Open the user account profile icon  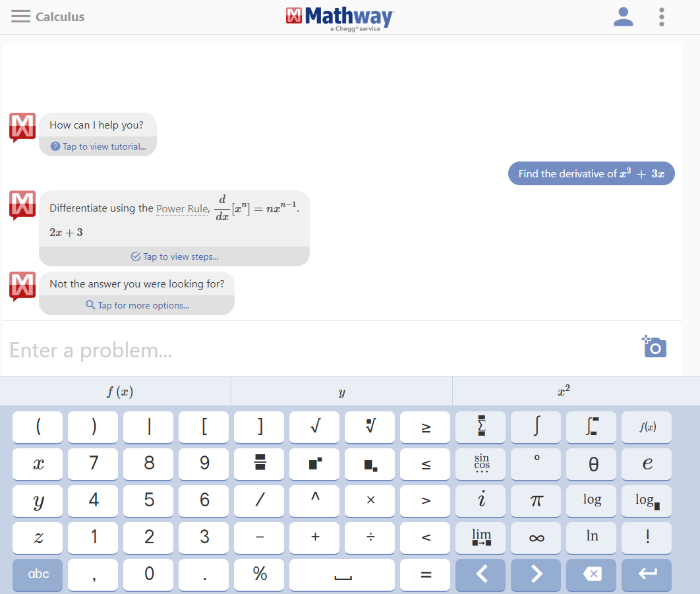point(624,17)
